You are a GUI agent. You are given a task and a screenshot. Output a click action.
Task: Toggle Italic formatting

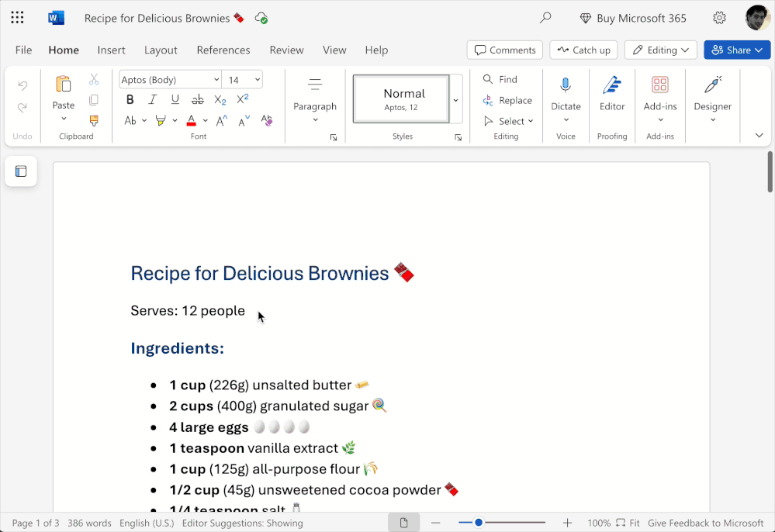pyautogui.click(x=153, y=99)
